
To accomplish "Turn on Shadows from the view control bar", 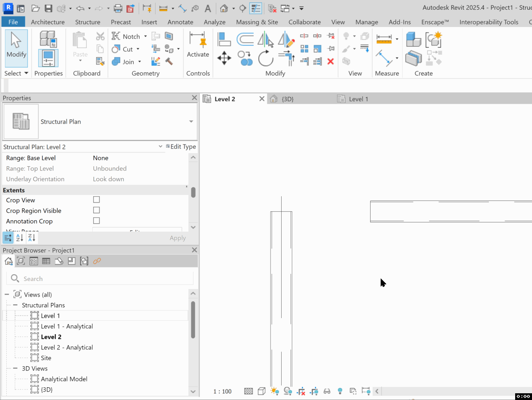I will pos(288,391).
